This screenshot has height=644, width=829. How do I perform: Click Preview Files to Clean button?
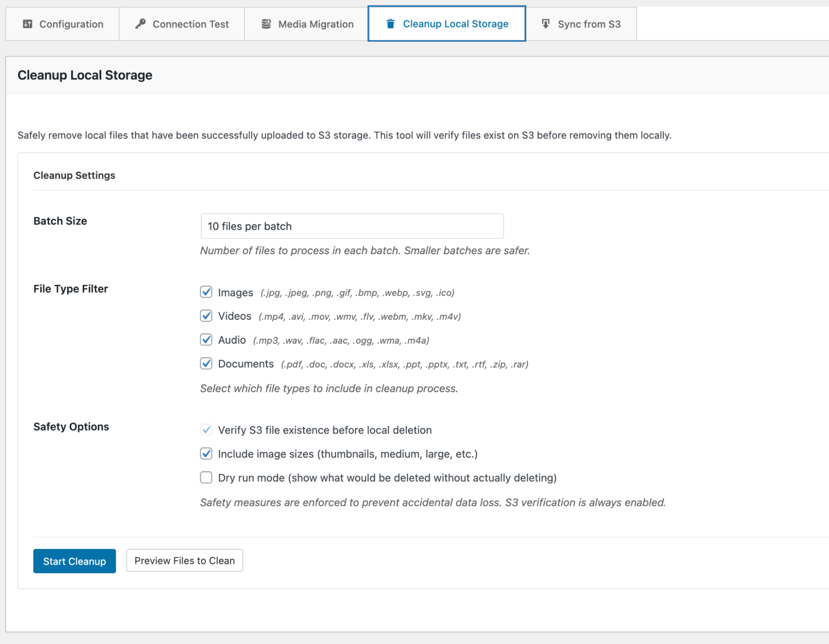185,561
